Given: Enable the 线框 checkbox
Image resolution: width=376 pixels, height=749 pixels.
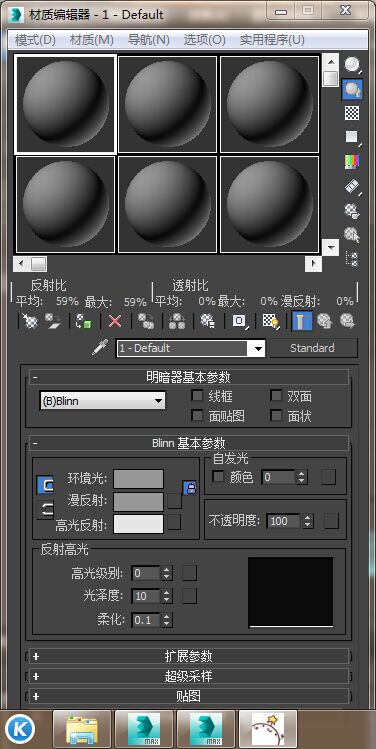Looking at the screenshot, I should [196, 396].
